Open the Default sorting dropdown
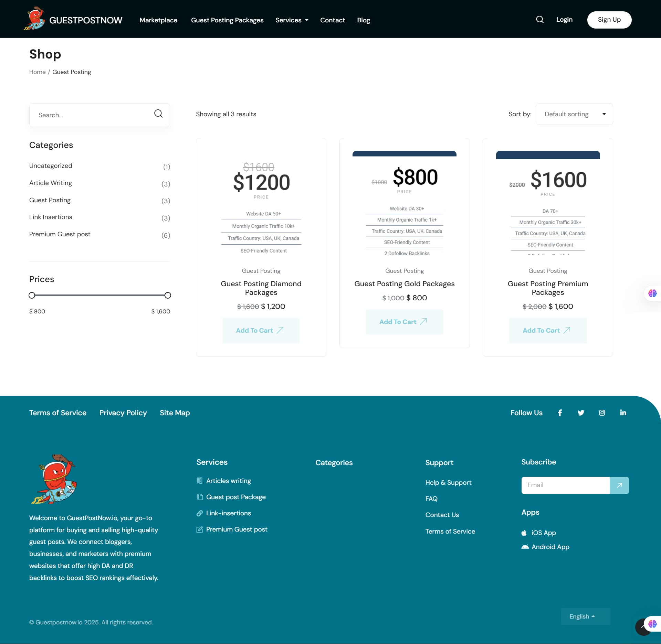661x644 pixels. pyautogui.click(x=574, y=114)
